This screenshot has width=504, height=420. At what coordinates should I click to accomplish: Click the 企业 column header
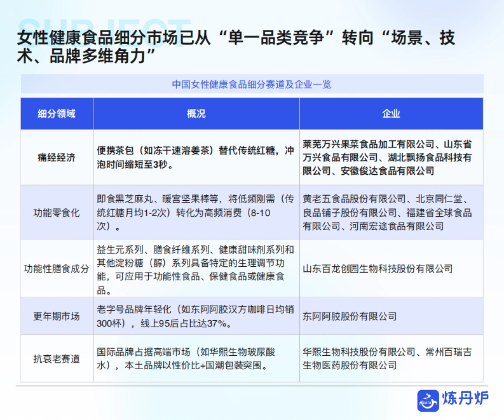[393, 113]
